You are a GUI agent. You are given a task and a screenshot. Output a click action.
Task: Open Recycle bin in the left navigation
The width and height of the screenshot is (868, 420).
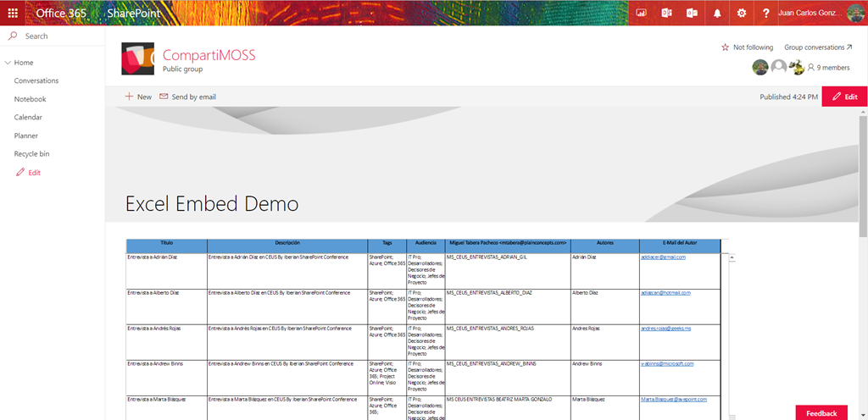32,153
